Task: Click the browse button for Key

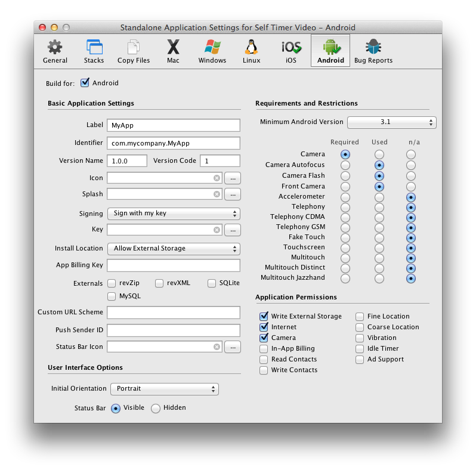Action: 233,230
